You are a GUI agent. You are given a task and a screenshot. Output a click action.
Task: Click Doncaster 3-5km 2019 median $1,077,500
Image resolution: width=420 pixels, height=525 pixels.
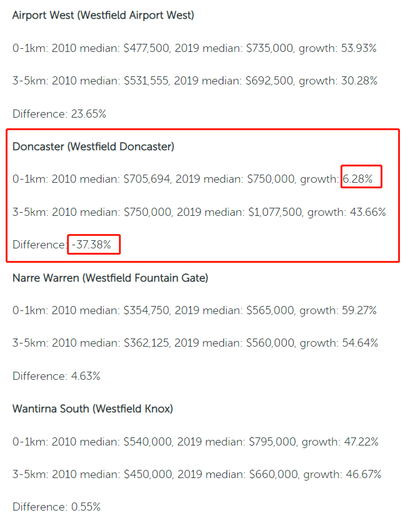point(275,212)
